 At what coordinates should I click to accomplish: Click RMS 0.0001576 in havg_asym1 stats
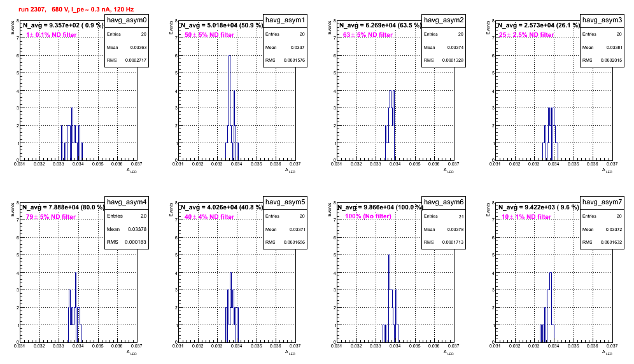285,60
